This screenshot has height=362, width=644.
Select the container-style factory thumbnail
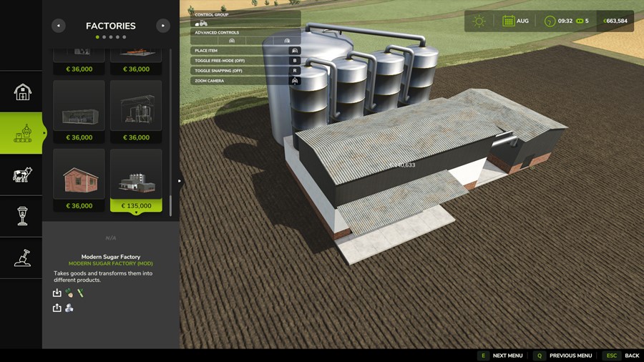[x=79, y=105]
